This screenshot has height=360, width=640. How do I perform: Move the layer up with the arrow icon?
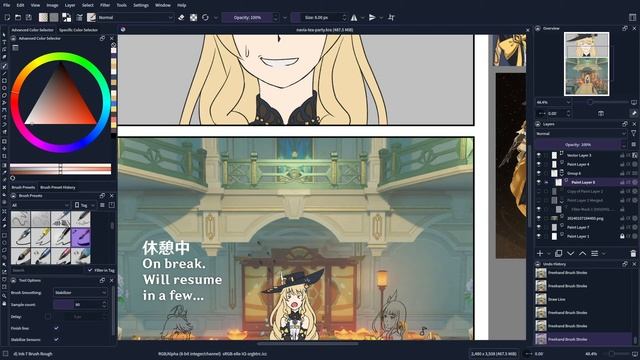point(582,253)
